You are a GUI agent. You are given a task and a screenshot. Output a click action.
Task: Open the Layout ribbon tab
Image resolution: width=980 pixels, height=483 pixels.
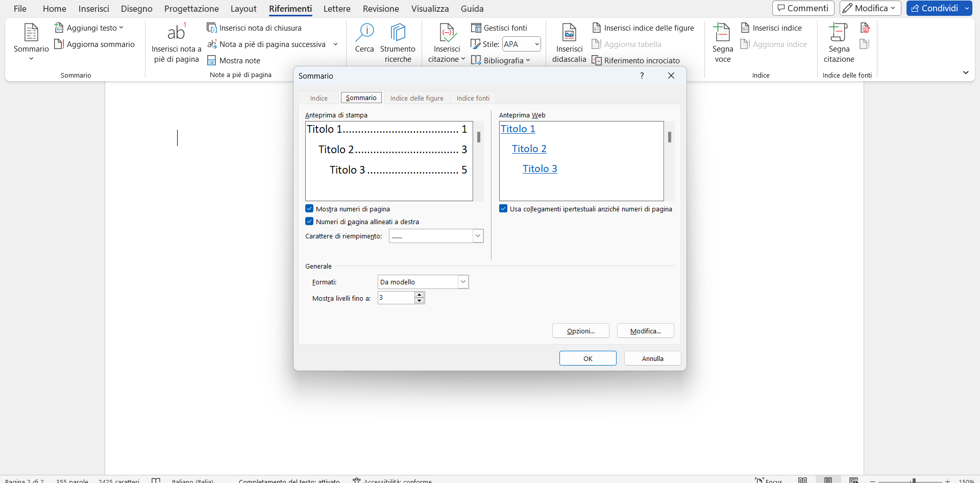243,9
